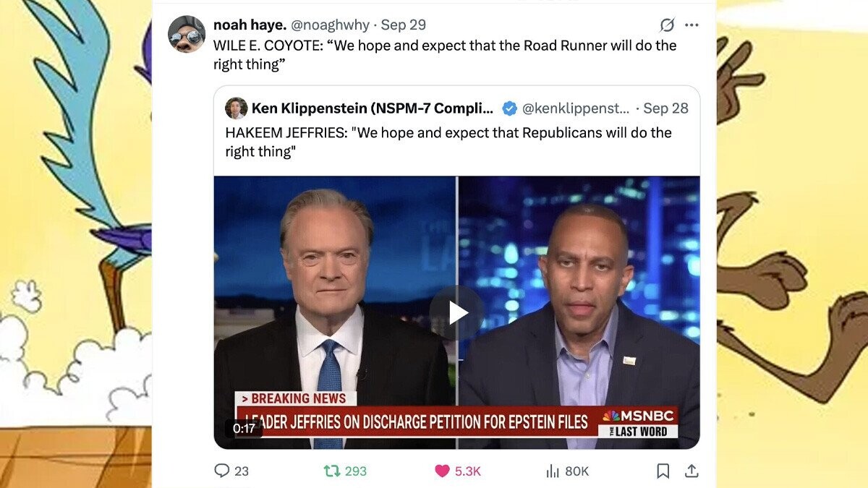Open the noah haye. display name link
Image resolution: width=868 pixels, height=488 pixels.
point(249,25)
